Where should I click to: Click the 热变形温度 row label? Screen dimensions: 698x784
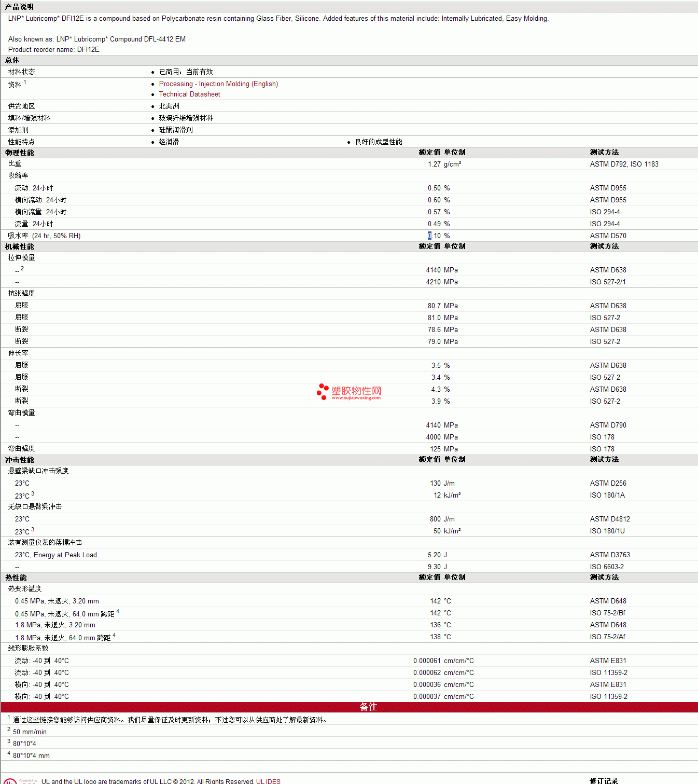tap(25, 588)
